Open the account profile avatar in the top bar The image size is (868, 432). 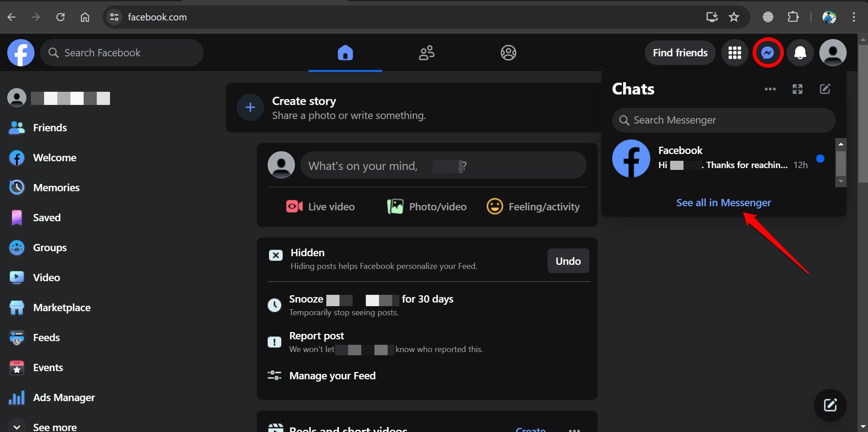coord(833,53)
